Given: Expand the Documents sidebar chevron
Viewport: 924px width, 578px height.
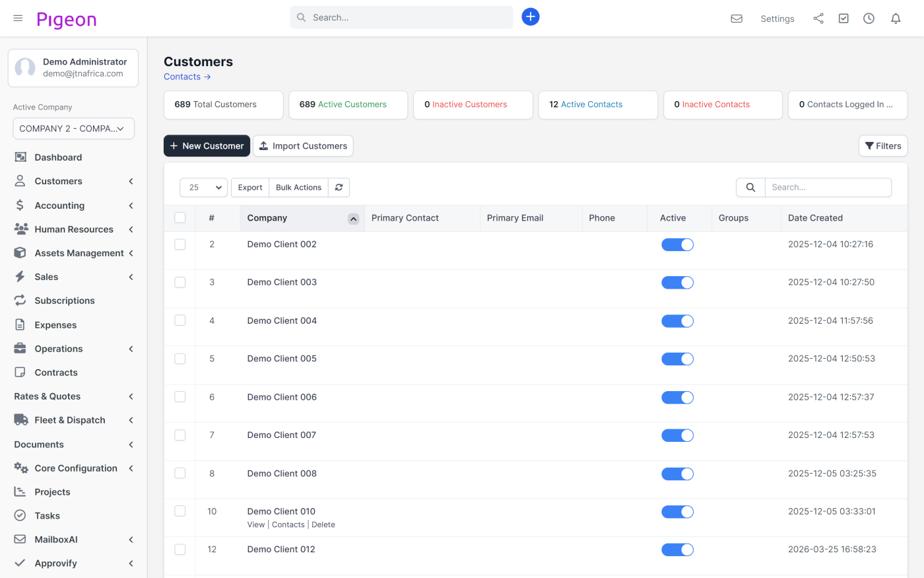Looking at the screenshot, I should pyautogui.click(x=131, y=445).
